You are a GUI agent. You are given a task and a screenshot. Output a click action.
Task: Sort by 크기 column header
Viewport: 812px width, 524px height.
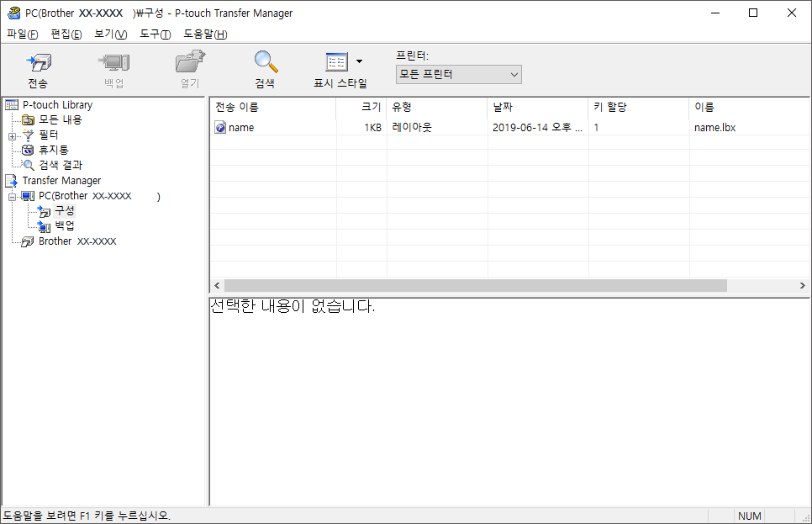[x=361, y=108]
